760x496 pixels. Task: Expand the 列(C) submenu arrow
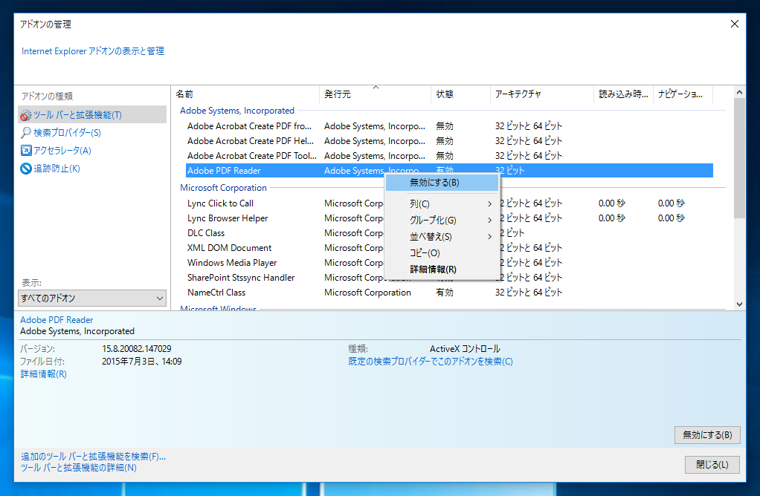(490, 204)
